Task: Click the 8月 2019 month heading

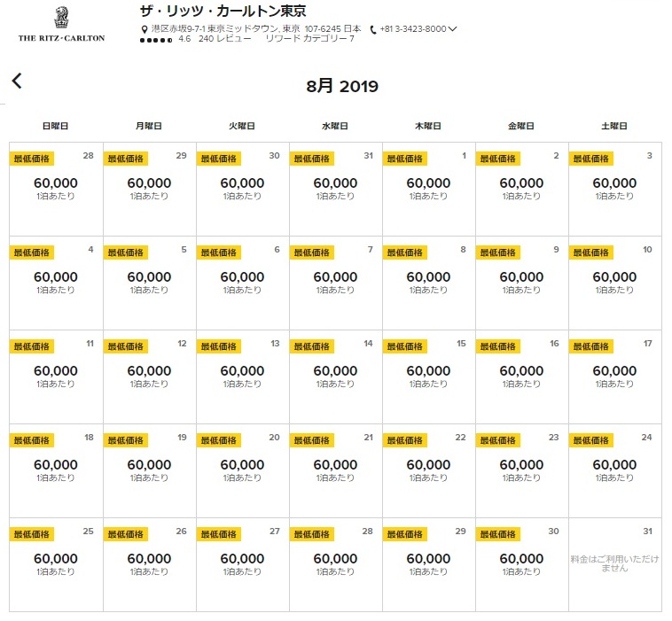Action: (x=342, y=86)
